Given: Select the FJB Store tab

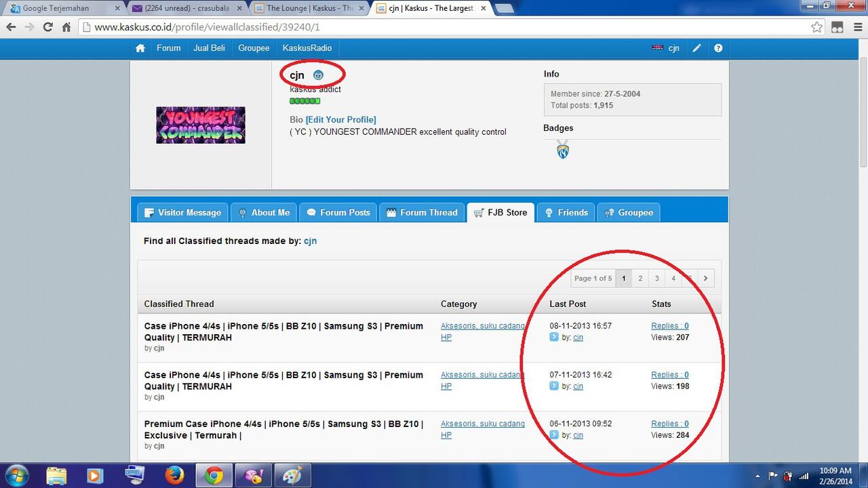Looking at the screenshot, I should pyautogui.click(x=500, y=212).
